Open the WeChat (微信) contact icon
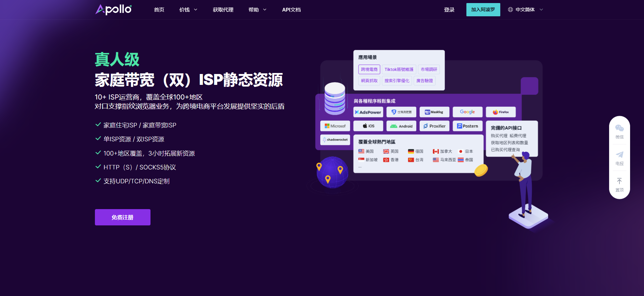 tap(619, 128)
